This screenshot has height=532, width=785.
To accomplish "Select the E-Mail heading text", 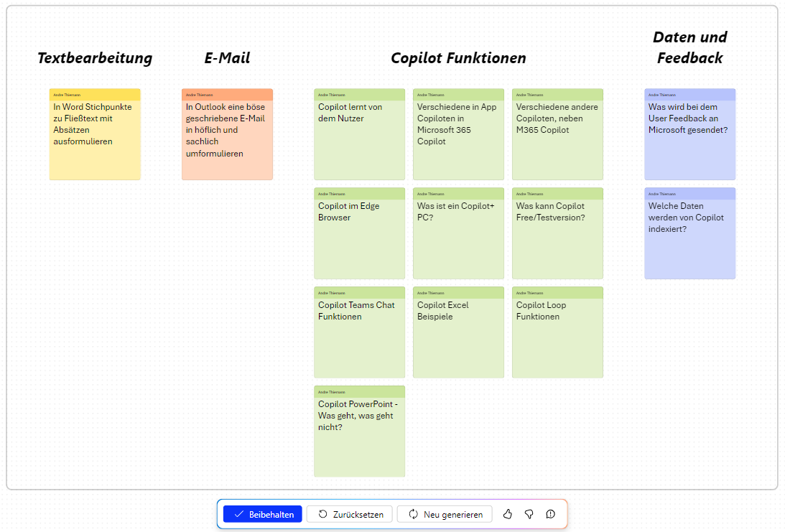I will (227, 58).
